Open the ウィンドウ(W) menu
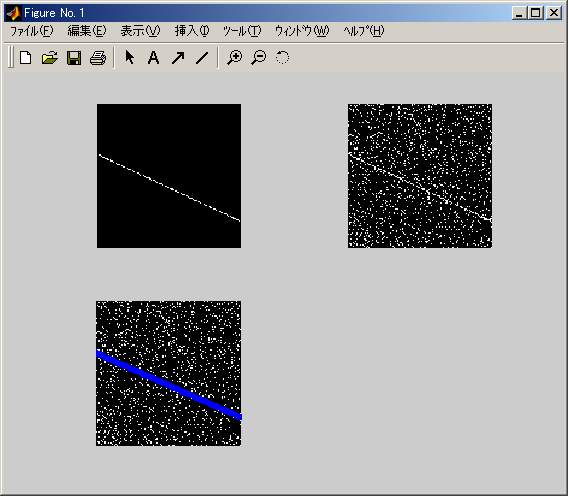 click(302, 31)
